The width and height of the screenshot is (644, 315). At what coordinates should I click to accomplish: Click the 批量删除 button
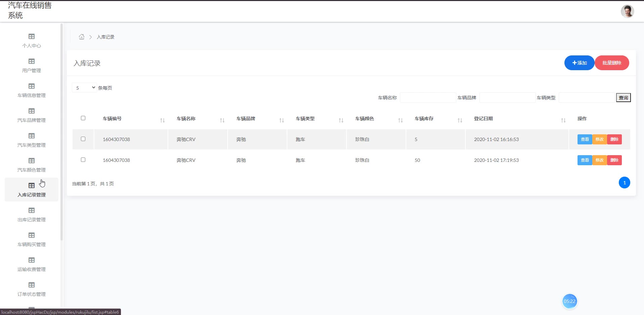click(612, 63)
